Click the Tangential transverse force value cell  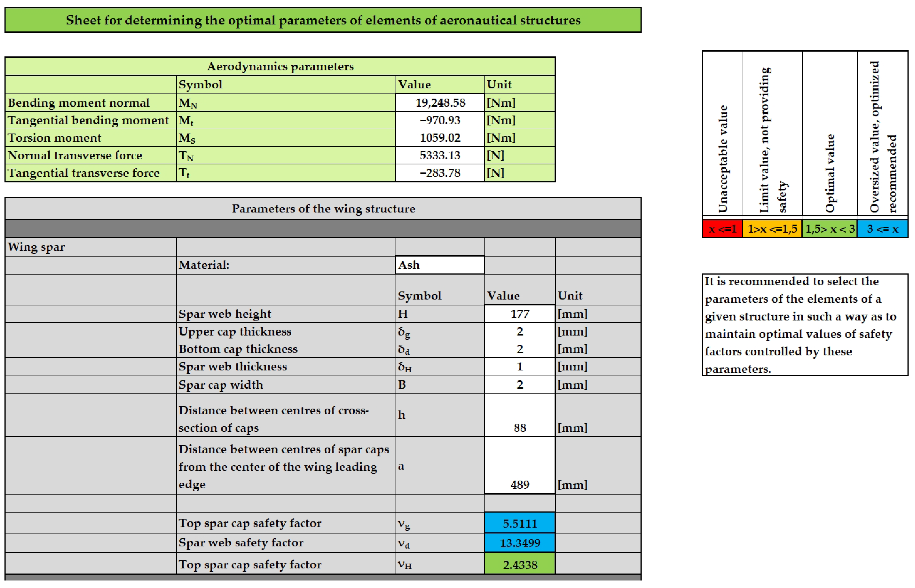(440, 173)
